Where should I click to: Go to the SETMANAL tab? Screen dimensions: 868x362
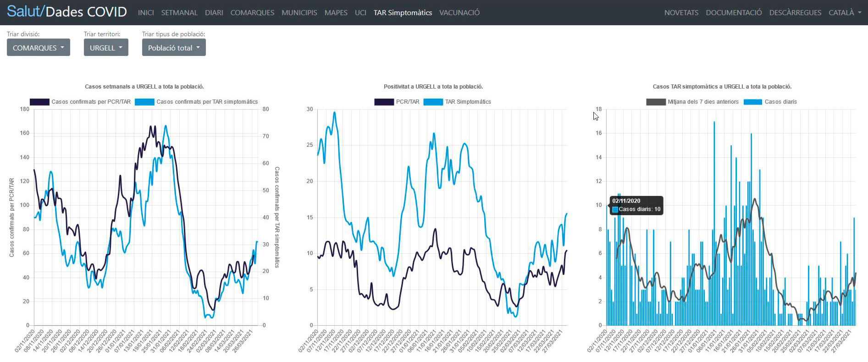[179, 13]
